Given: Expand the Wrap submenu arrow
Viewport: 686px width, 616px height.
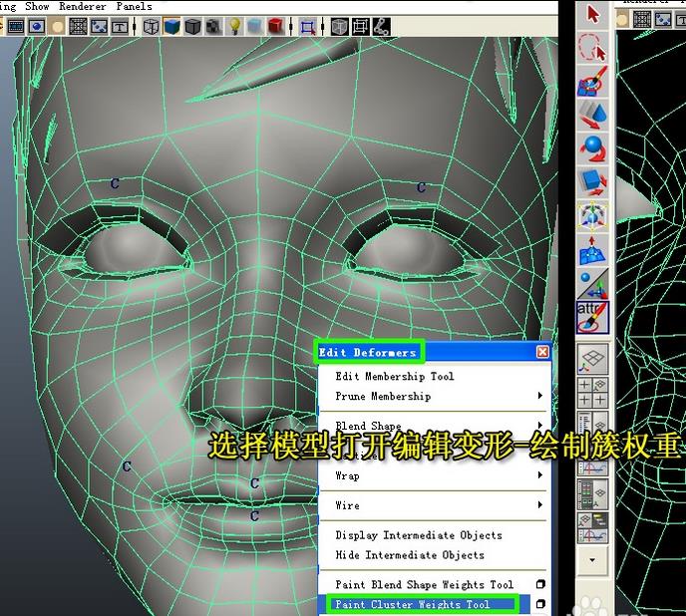Looking at the screenshot, I should pos(540,476).
